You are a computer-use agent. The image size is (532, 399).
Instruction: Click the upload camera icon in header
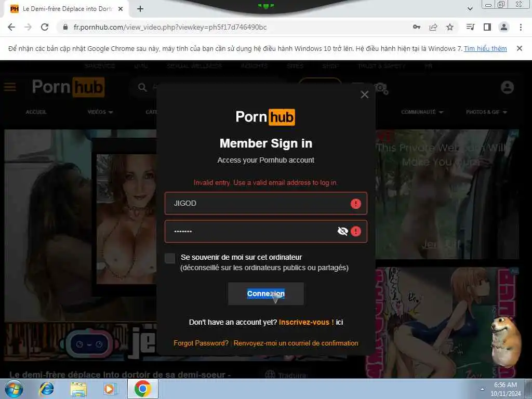381,88
